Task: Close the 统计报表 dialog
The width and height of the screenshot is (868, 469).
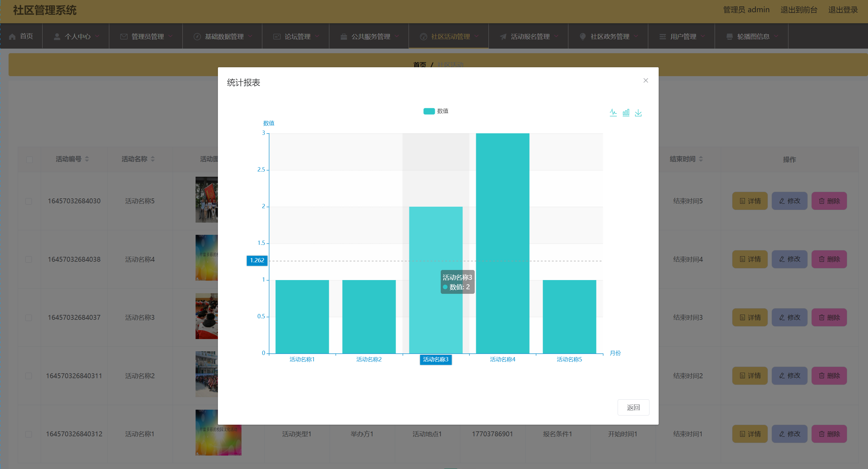Action: tap(645, 80)
